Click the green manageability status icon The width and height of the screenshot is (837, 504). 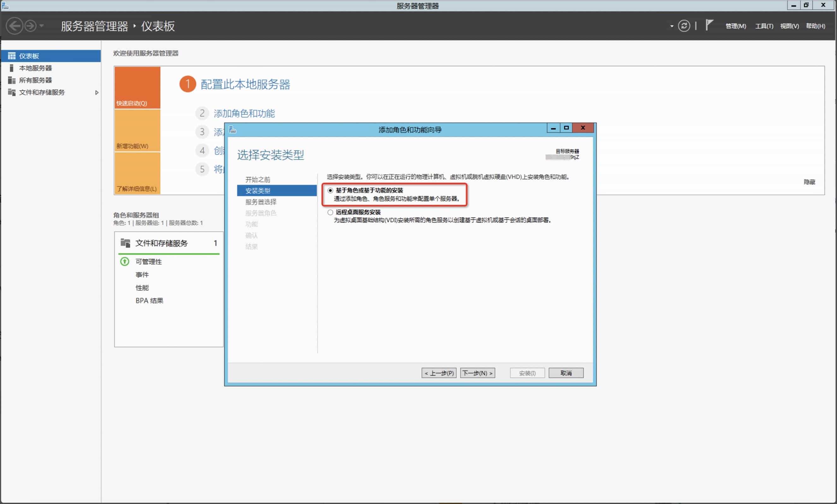pos(125,261)
